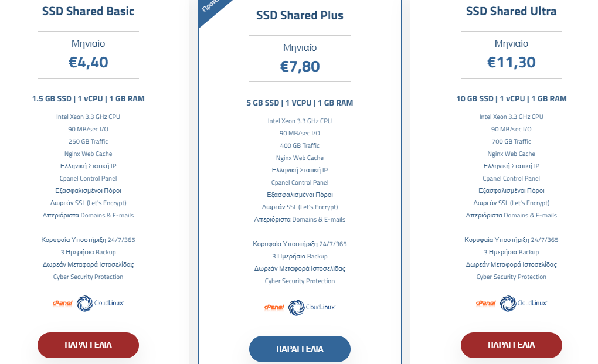Order the SSD Shared Basic plan

click(88, 345)
